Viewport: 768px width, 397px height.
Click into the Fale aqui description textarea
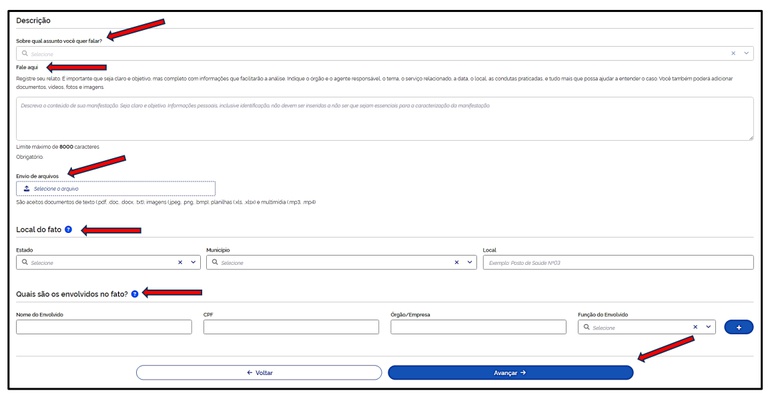(x=384, y=119)
